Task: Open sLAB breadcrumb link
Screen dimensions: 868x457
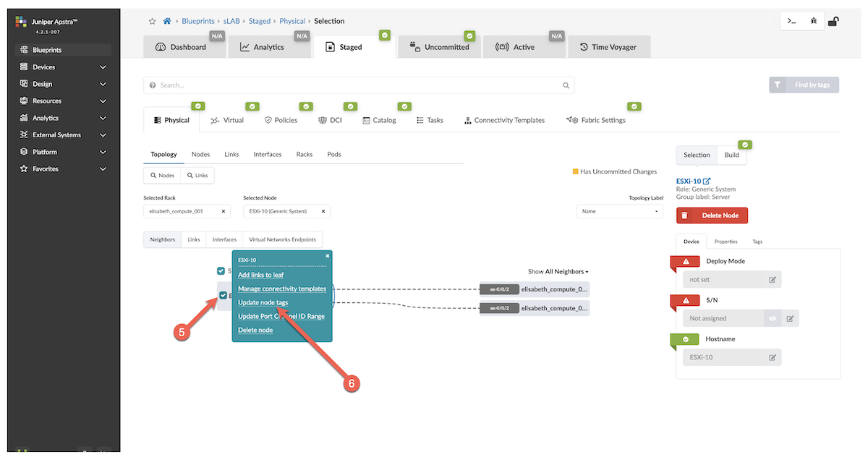Action: click(232, 22)
